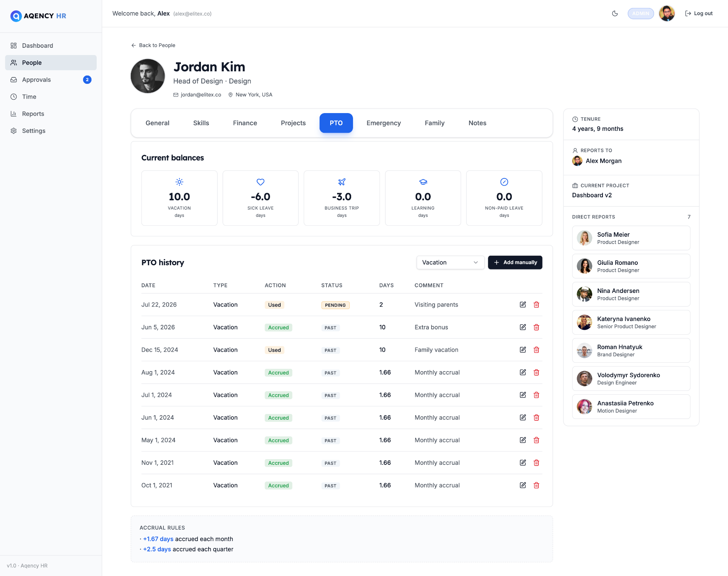
Task: Delete the Dec 15, 2024 entry
Action: [x=536, y=350]
